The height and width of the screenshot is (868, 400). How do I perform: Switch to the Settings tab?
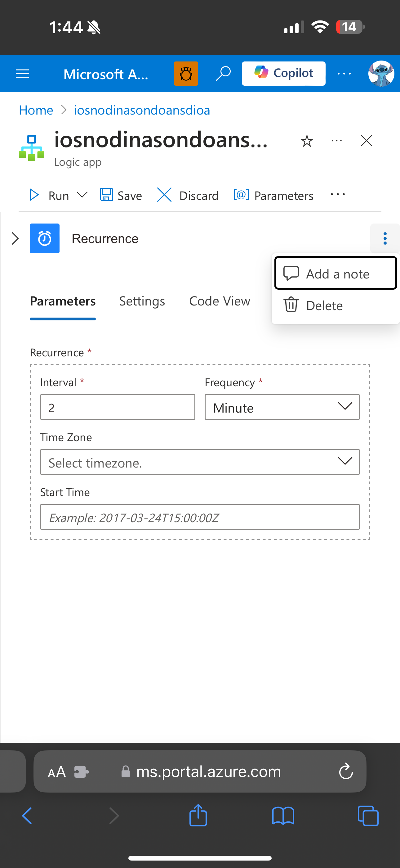click(142, 301)
